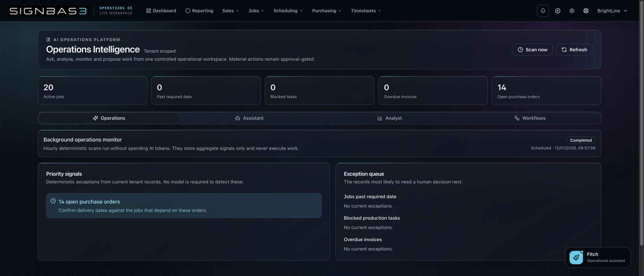Open the Reporting page
The image size is (644, 276).
point(199,11)
